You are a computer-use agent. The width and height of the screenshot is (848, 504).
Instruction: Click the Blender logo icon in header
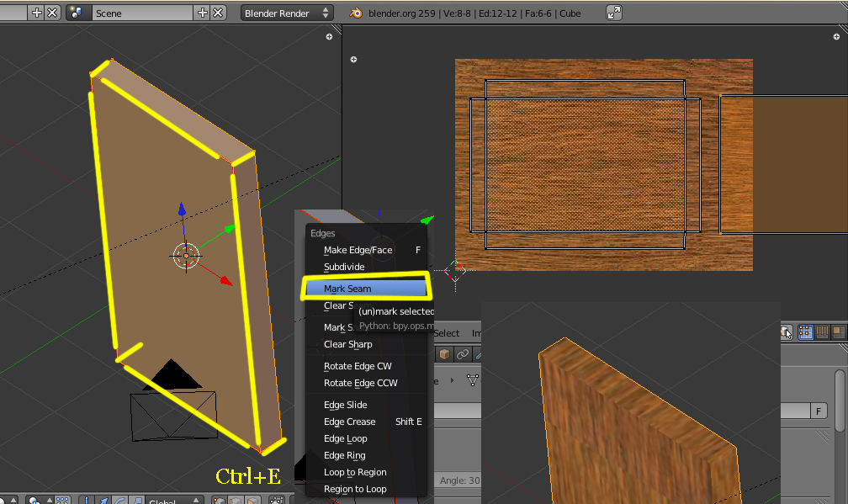(356, 13)
